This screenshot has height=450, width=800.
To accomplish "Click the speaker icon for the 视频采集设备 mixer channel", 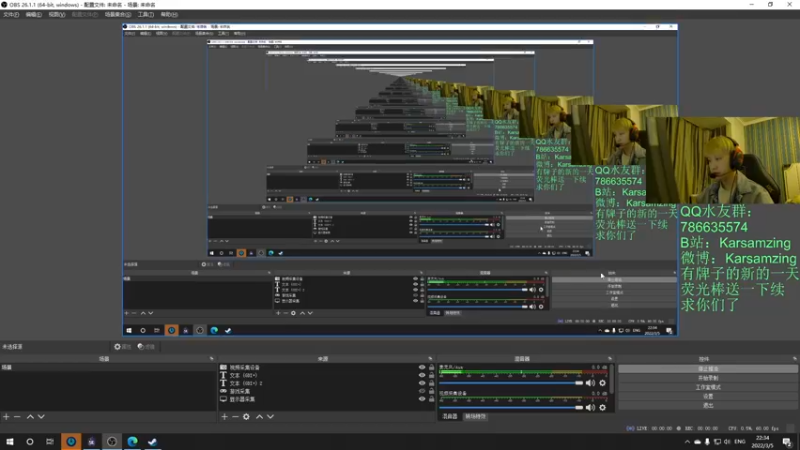I will click(x=590, y=408).
